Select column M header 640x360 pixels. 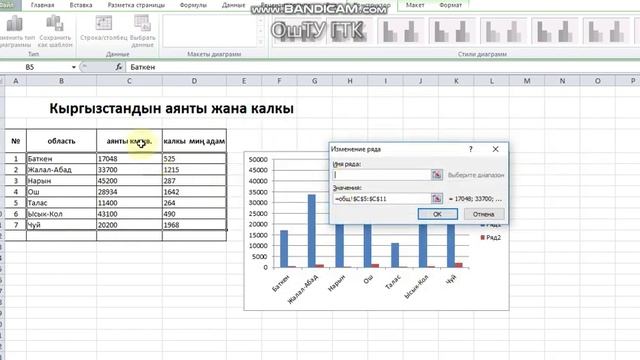coord(527,81)
